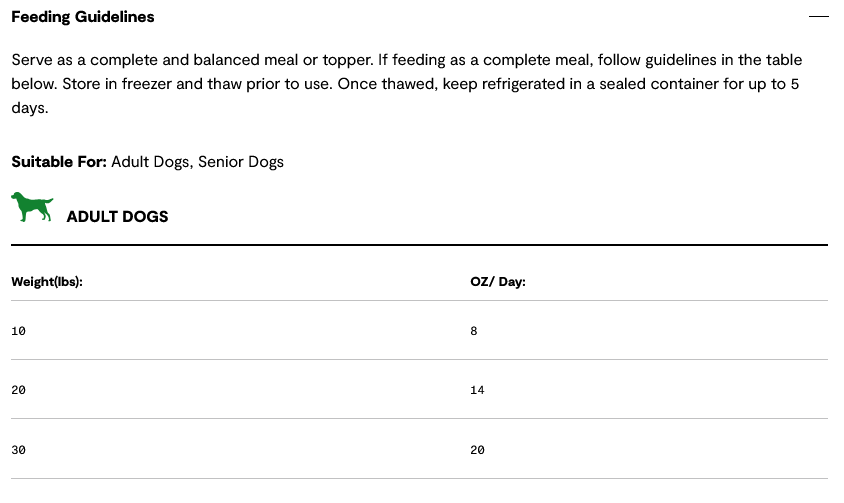Click the word 'days.' ending the paragraph

pyautogui.click(x=30, y=107)
